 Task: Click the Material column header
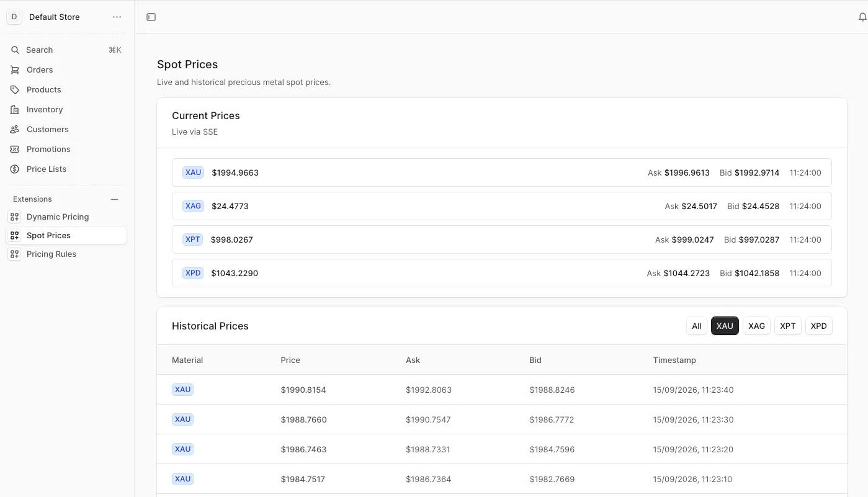187,360
